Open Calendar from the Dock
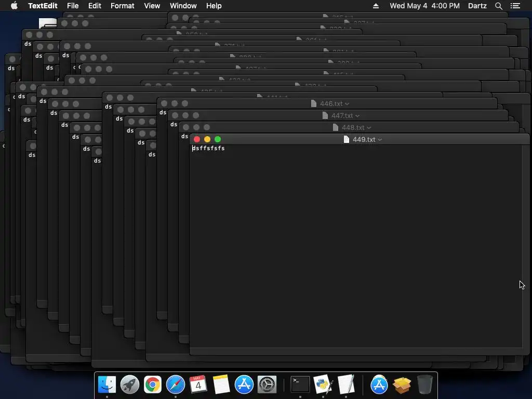532x399 pixels. (x=198, y=385)
